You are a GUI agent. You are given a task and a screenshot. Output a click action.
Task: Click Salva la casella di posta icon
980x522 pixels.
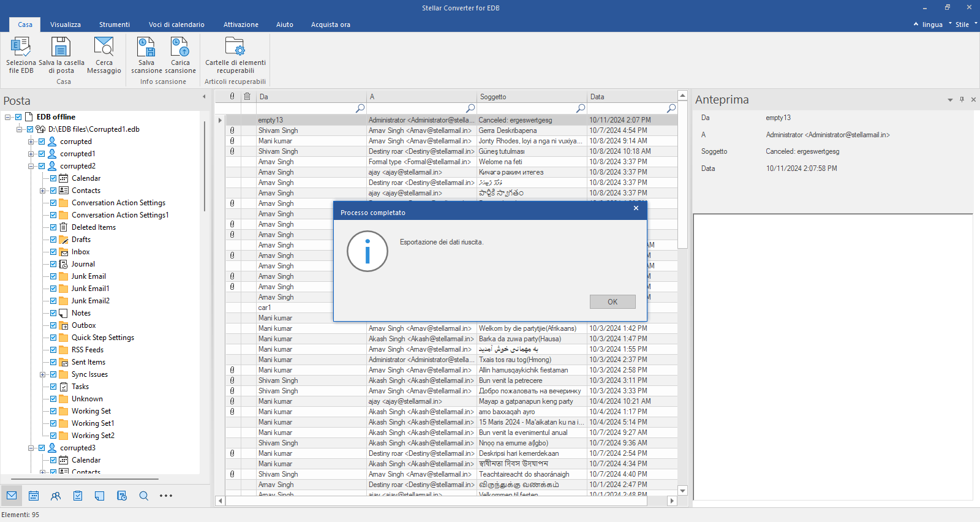tap(61, 47)
